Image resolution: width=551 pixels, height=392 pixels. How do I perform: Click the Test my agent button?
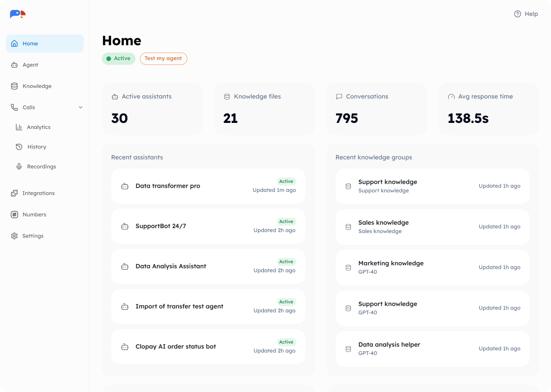pos(163,58)
